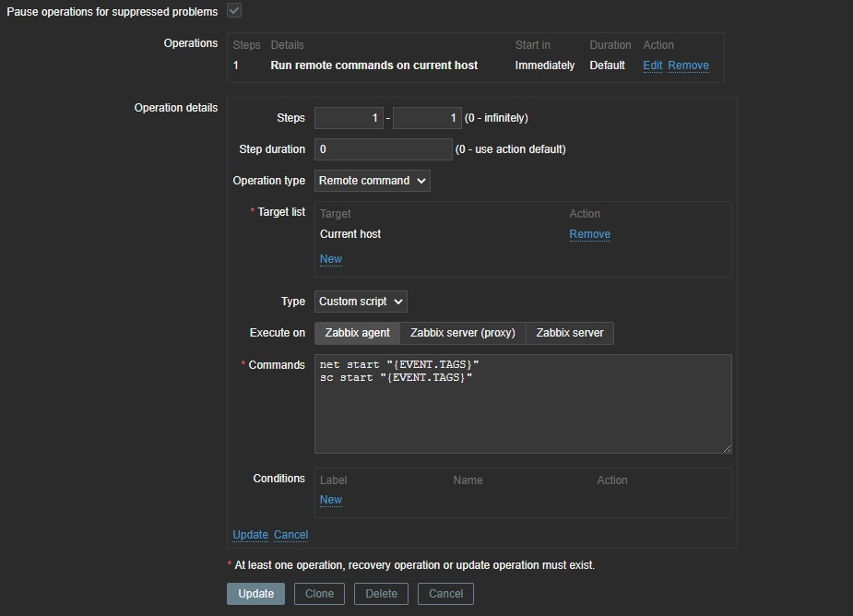Click the Steps start value field
Screen dimensions: 853x616
pyautogui.click(x=349, y=118)
